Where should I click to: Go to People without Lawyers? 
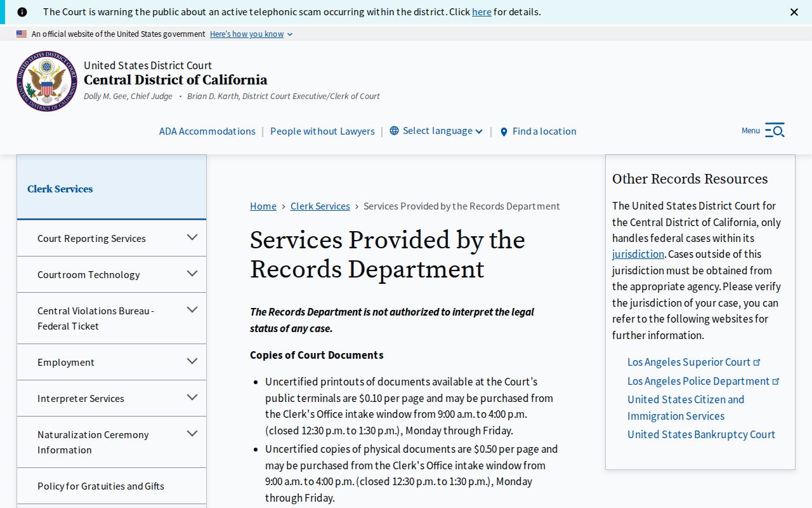[x=322, y=131]
